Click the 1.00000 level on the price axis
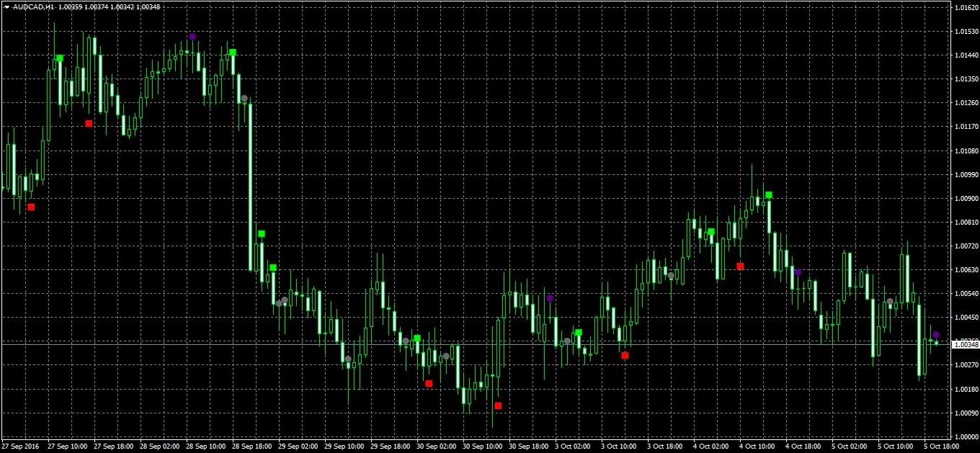Screen dimensions: 980x453 click(965, 436)
